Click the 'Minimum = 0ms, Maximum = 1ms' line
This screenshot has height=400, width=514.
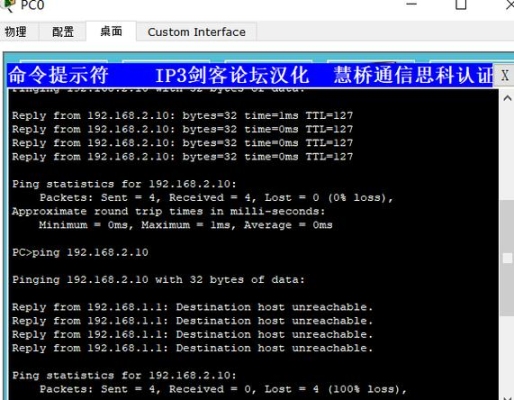(186, 225)
